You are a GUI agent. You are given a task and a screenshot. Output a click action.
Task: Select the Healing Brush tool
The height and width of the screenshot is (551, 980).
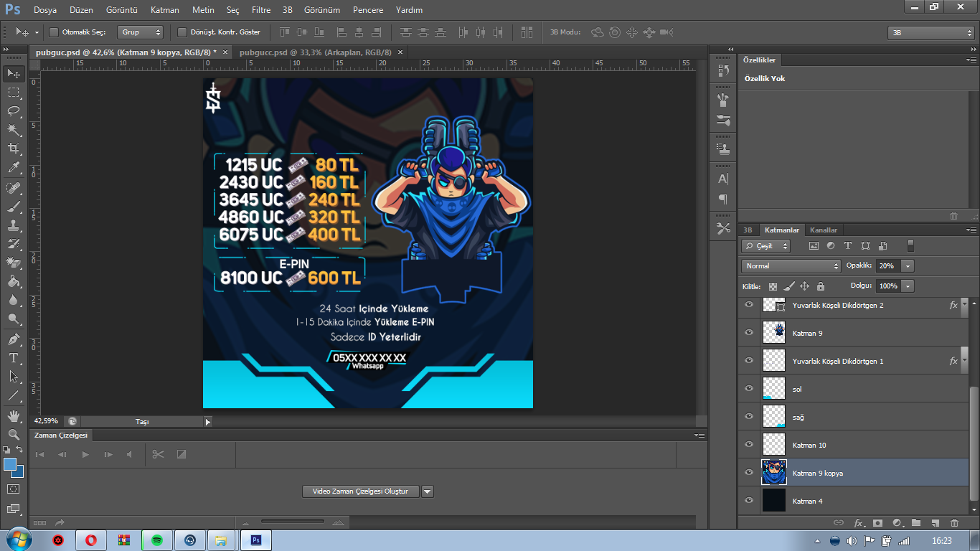point(14,188)
